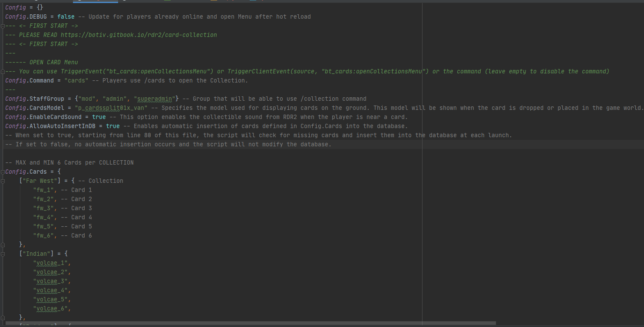Click the "fw_1" card entry
This screenshot has height=327, width=644.
[43, 190]
